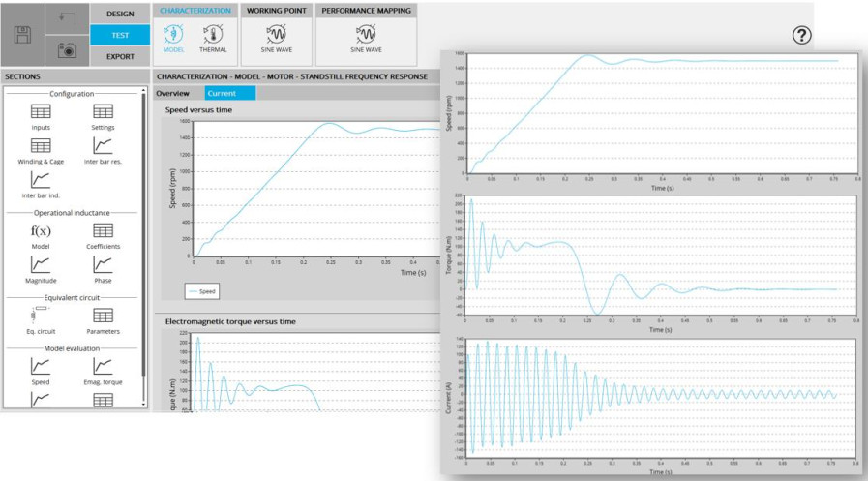Viewport: 868px width, 481px height.
Task: Show the Emag. torque evaluation curve
Action: 103,371
